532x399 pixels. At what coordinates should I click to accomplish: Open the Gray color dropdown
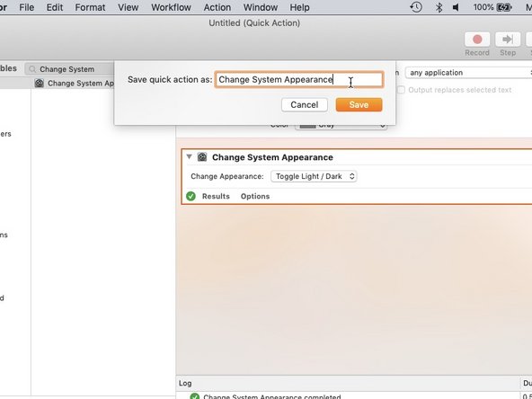click(x=341, y=126)
